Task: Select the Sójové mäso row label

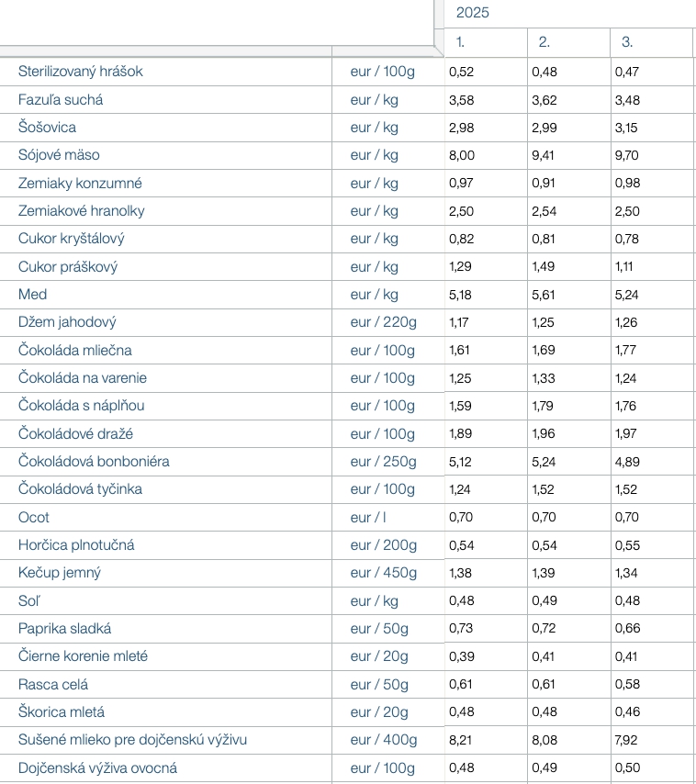Action: click(59, 155)
